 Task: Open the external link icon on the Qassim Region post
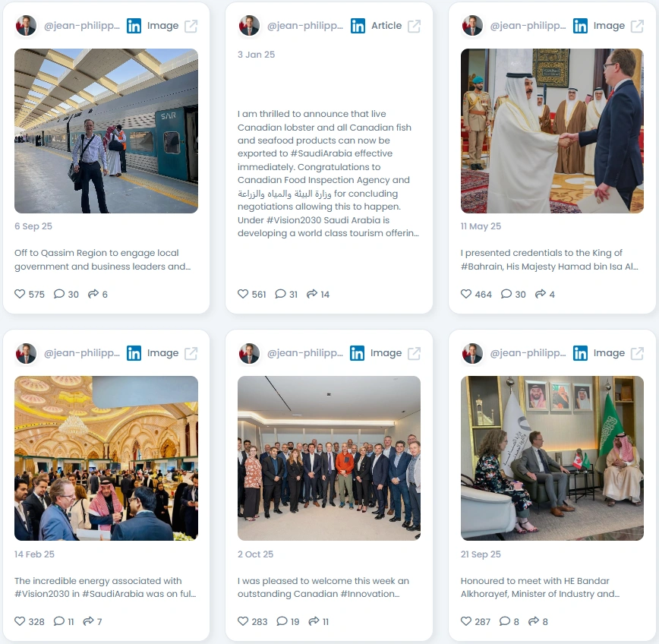click(x=191, y=26)
